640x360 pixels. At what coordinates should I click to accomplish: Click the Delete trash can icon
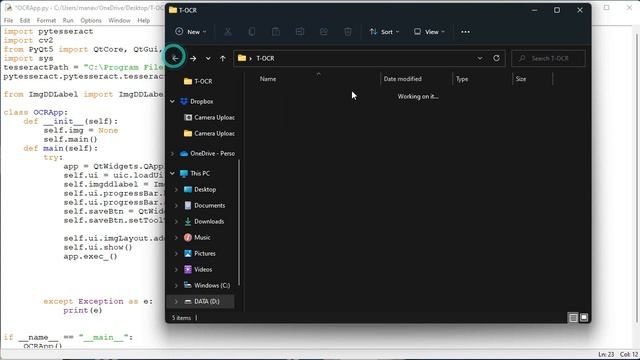click(x=348, y=32)
